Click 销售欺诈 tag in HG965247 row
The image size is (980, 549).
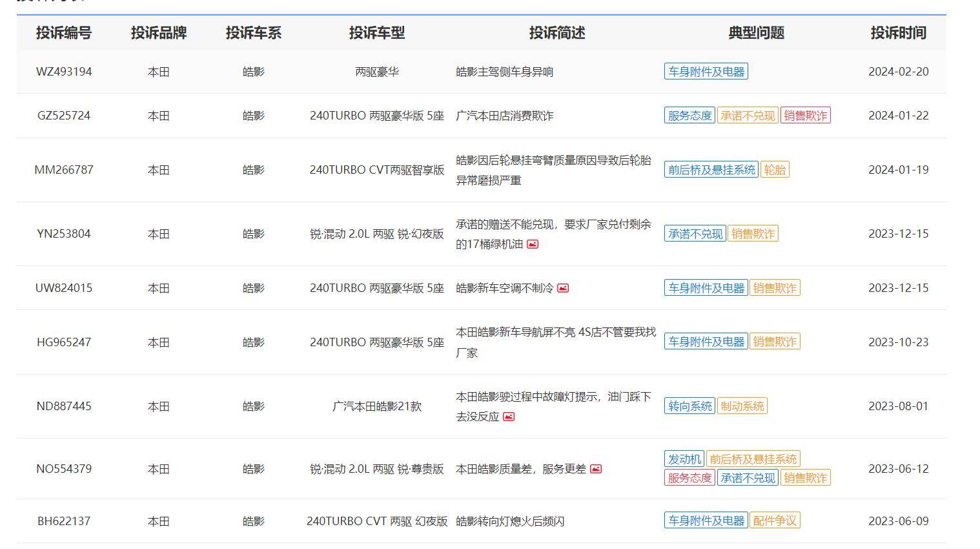point(775,342)
